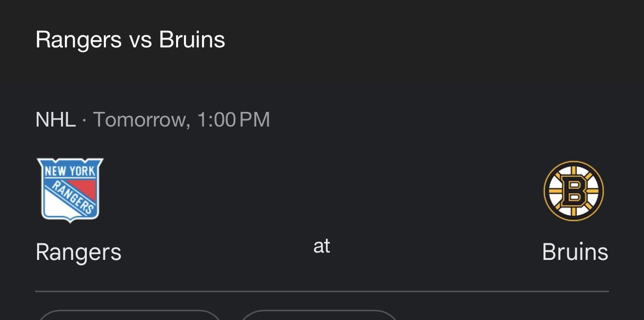Tap the home team's badge above Bruins label
The width and height of the screenshot is (644, 320).
tap(574, 191)
